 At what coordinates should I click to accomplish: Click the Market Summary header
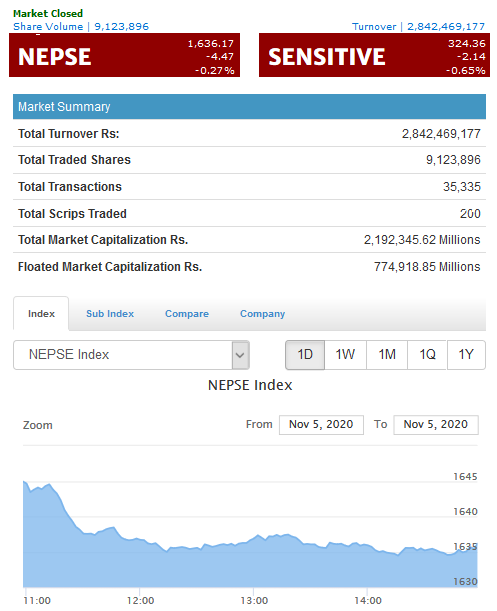[249, 106]
